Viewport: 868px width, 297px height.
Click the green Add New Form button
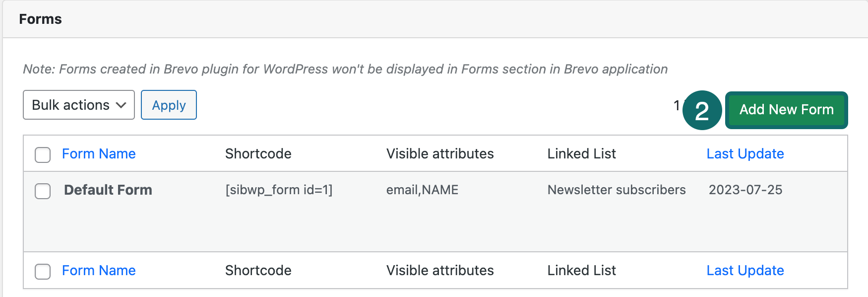(x=786, y=110)
